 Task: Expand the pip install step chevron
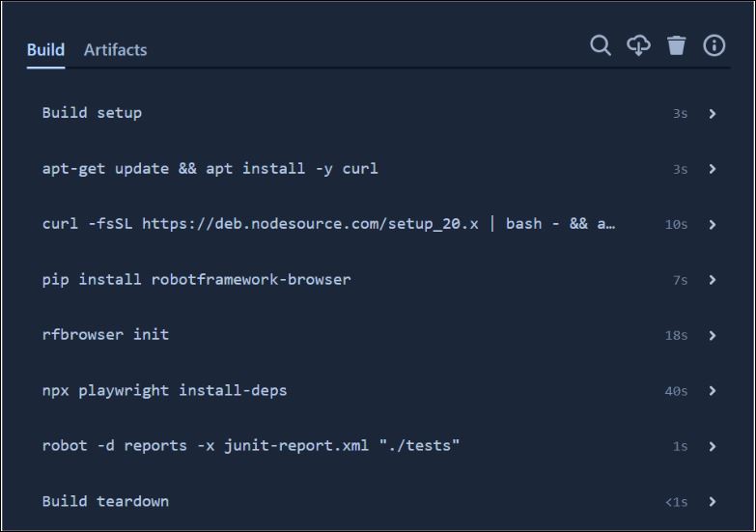point(713,280)
